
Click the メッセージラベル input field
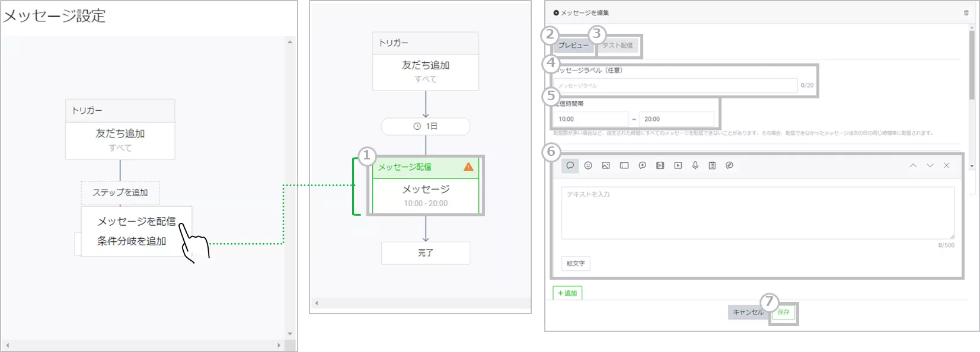tap(675, 86)
